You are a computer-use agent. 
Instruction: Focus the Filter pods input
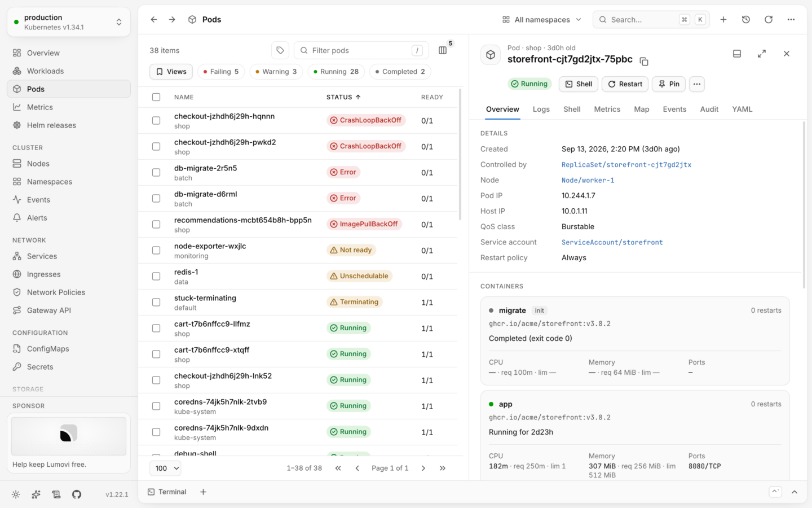[361, 50]
